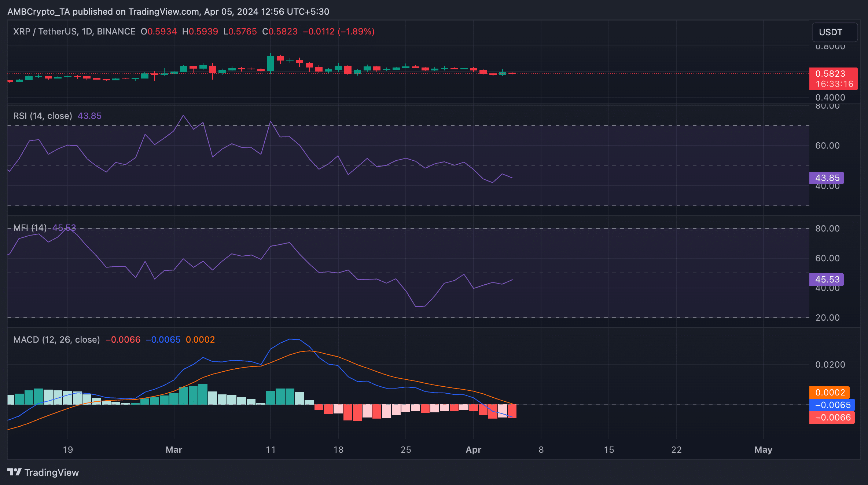Click the XRP / TetherUS symbol title
Screen dimensions: 868x485
tap(74, 32)
